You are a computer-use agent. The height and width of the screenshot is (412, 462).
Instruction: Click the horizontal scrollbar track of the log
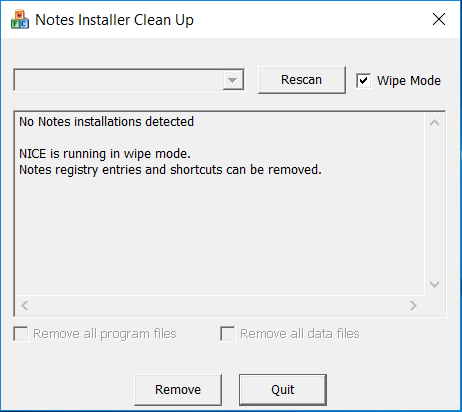pos(219,305)
